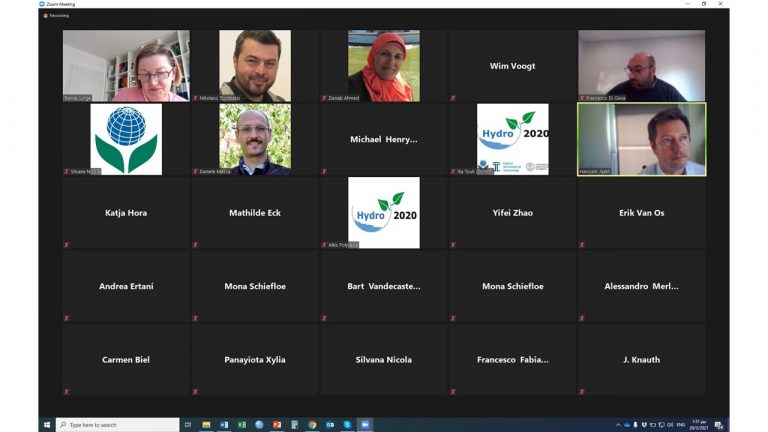
Task: Open Google Chrome from the taskbar
Action: tap(312, 425)
